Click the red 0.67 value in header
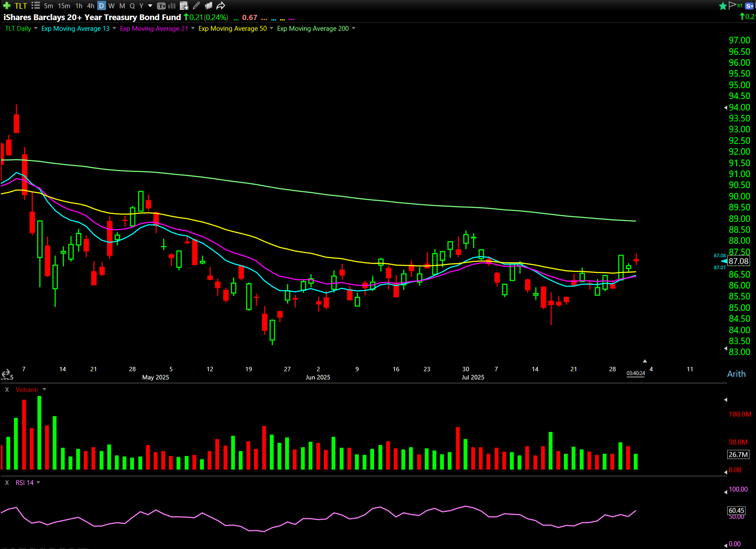Image resolution: width=756 pixels, height=549 pixels. pos(250,17)
